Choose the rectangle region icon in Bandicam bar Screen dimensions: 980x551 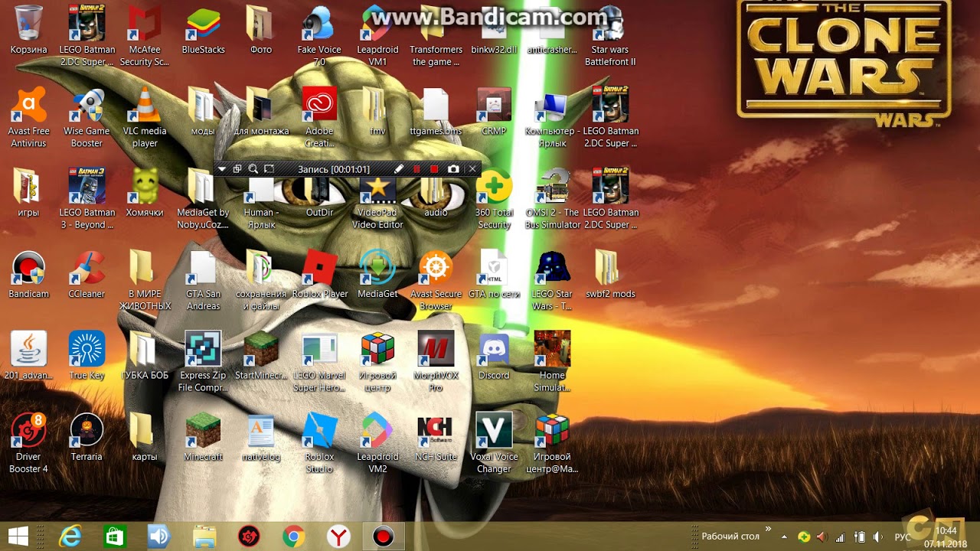269,169
